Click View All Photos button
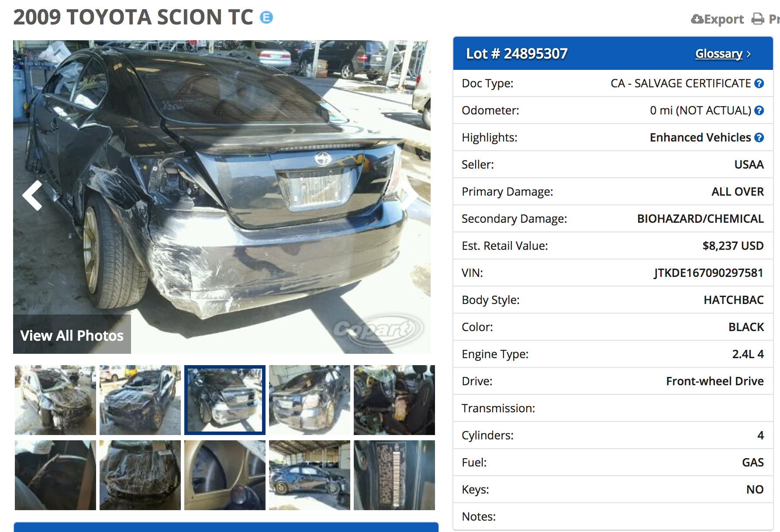This screenshot has height=532, width=780. click(72, 335)
